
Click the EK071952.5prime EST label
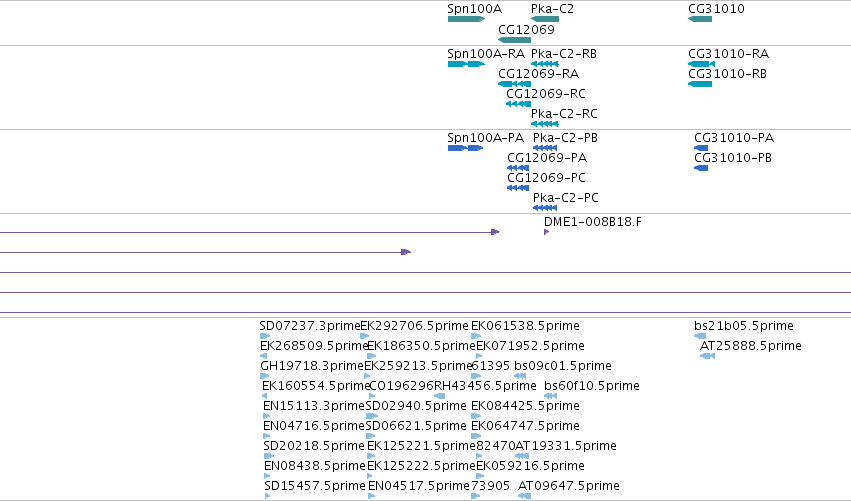click(530, 346)
